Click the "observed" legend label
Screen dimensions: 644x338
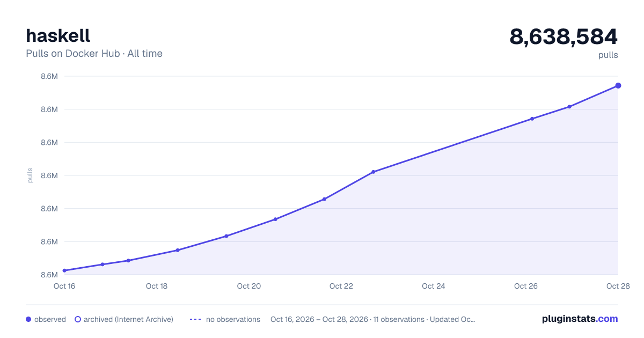click(x=50, y=319)
